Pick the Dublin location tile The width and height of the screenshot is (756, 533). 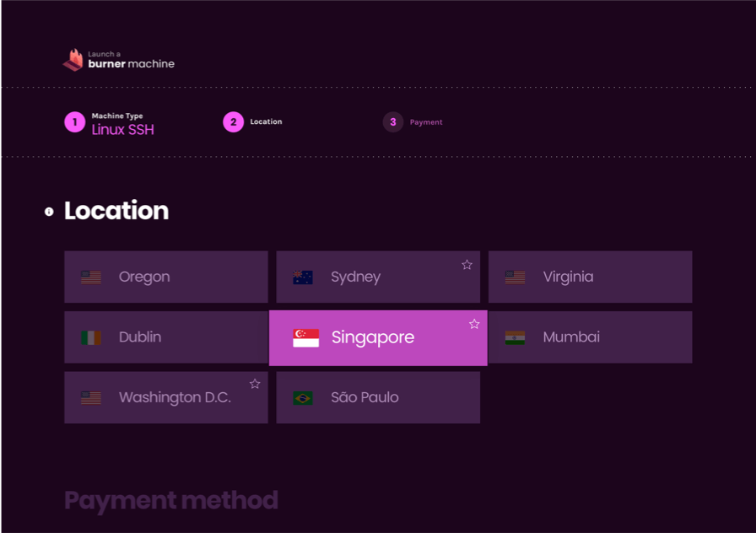(x=166, y=337)
